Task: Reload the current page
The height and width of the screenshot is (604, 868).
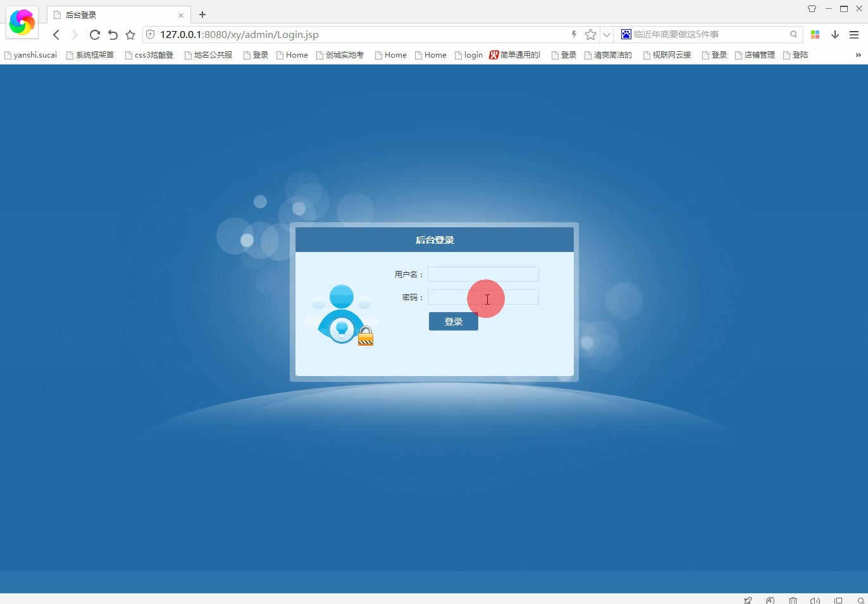Action: point(94,35)
